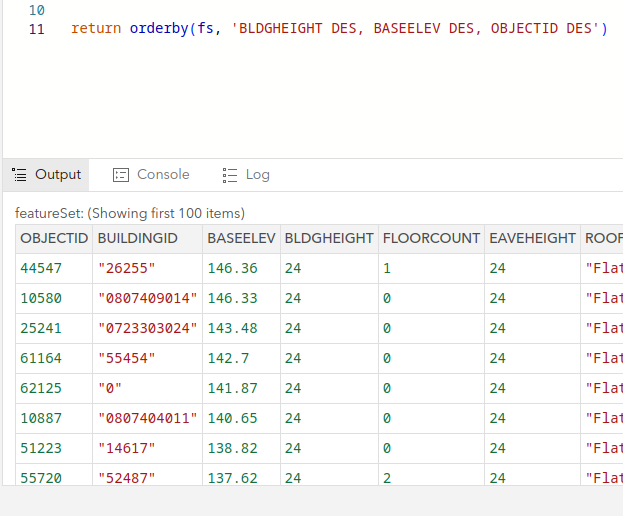The height and width of the screenshot is (516, 623).
Task: Click the orderby function in code
Action: 160,29
